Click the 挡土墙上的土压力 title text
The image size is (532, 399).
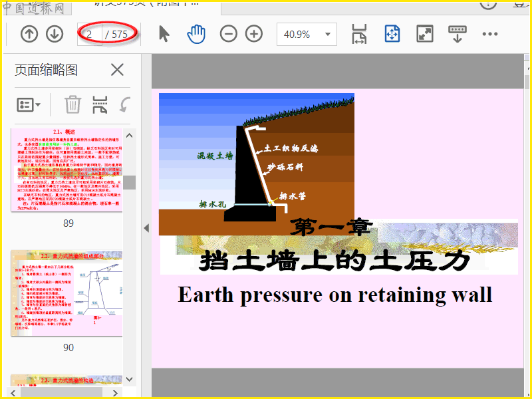pyautogui.click(x=334, y=261)
